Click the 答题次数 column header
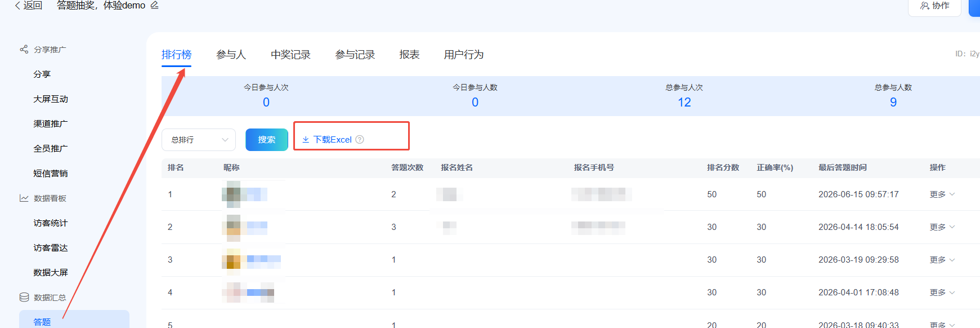980x328 pixels. [x=407, y=168]
